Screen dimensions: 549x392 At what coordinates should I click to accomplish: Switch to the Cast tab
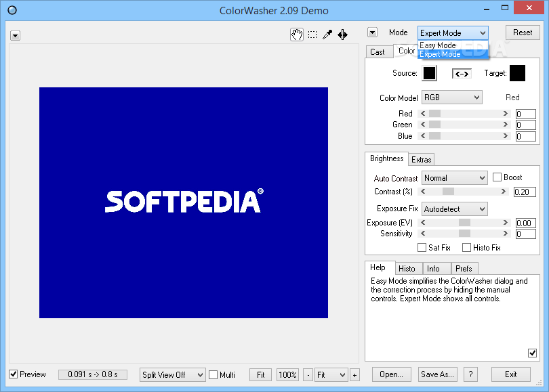(378, 51)
